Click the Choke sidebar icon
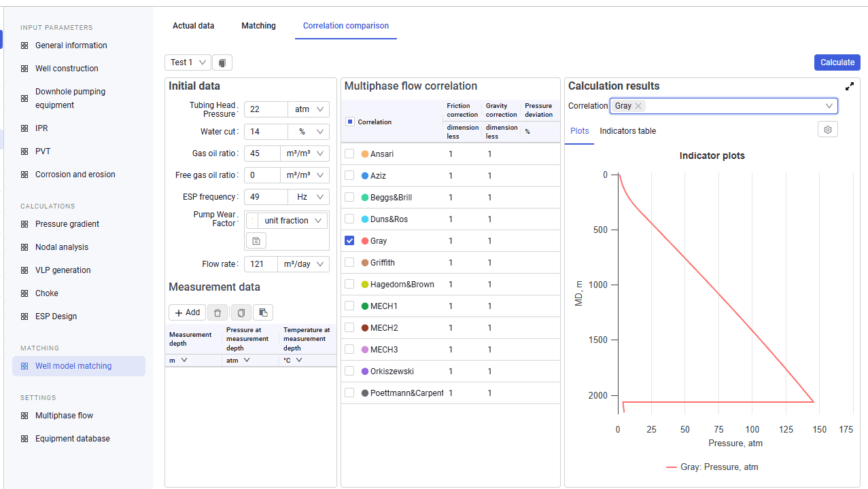Viewport: 868px width, 489px height. coord(24,293)
